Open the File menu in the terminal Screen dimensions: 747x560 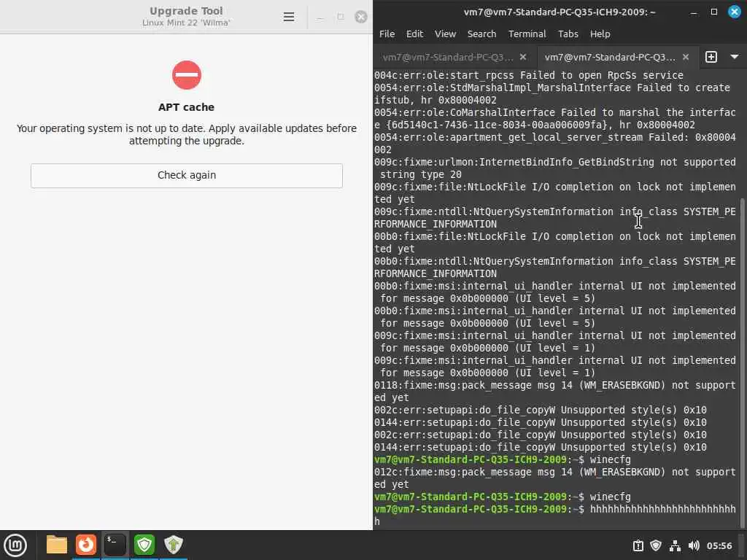[387, 34]
